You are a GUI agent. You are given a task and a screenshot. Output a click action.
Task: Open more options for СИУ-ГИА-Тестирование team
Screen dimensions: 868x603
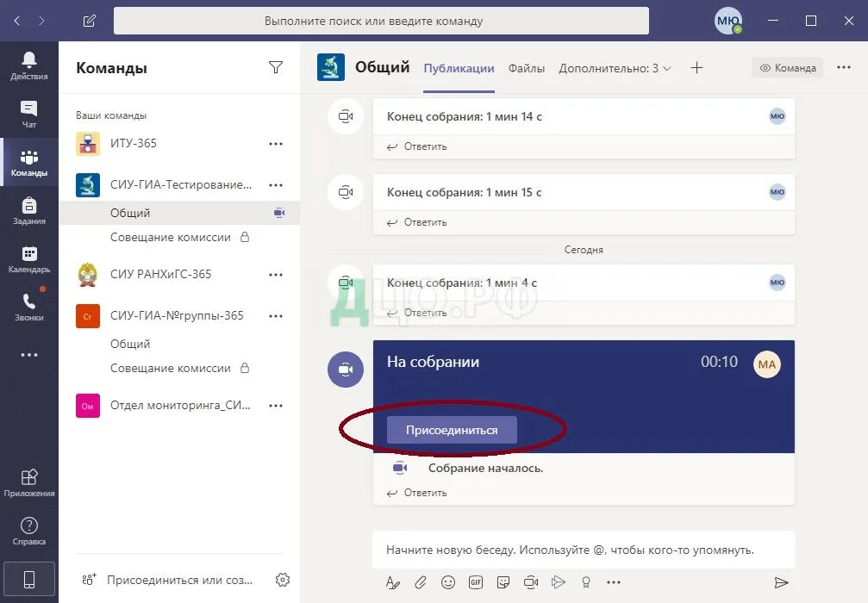(276, 185)
